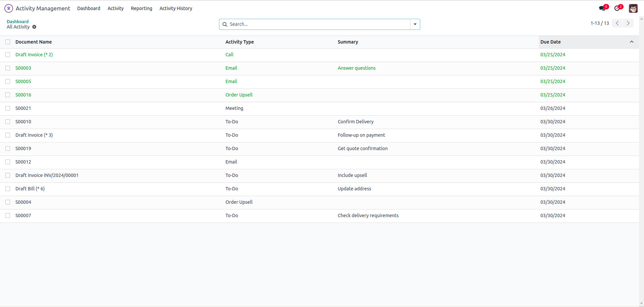Check the box for S00003 row
Viewport: 644px width, 307px height.
[8, 68]
